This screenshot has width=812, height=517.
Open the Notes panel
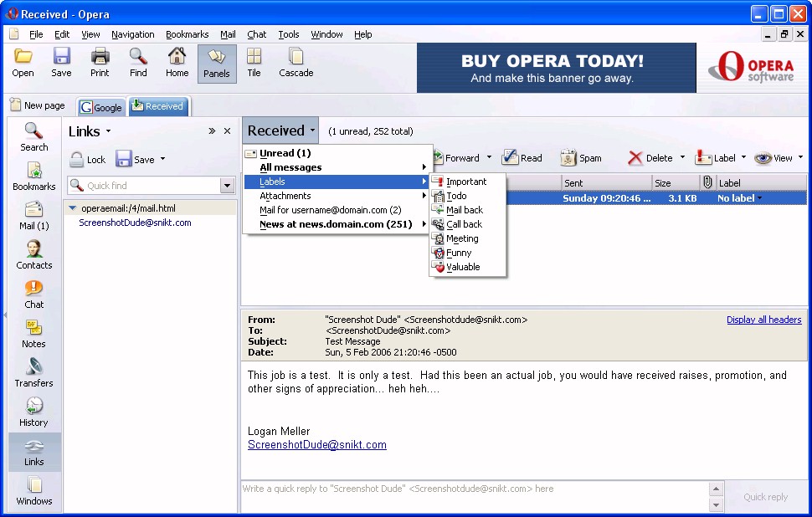click(33, 334)
